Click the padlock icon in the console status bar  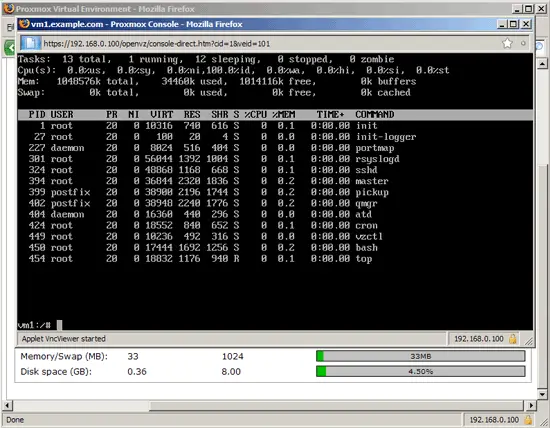coord(512,339)
